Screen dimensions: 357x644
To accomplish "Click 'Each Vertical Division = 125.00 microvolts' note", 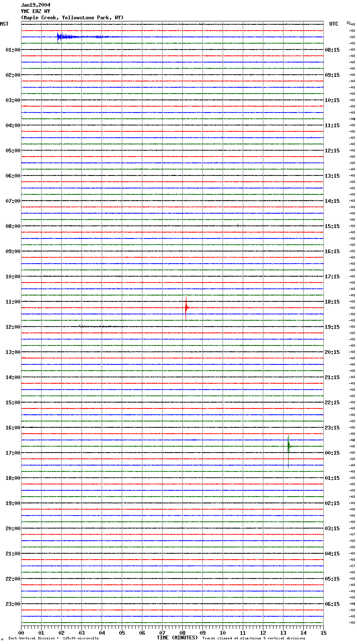I will [53, 638].
